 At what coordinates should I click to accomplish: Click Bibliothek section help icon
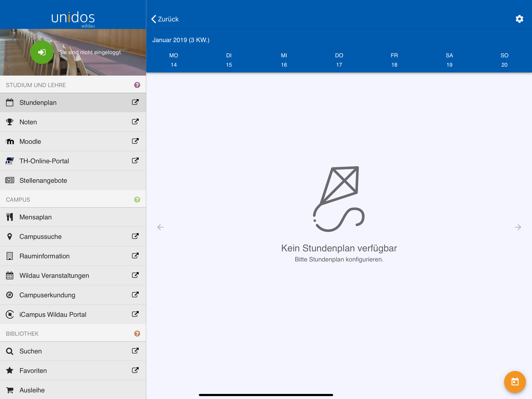(x=137, y=334)
